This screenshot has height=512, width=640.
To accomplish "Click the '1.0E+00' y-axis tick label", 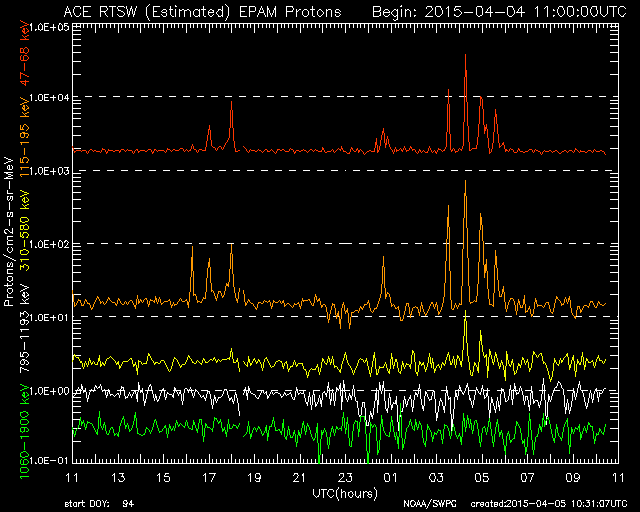I will click(50, 391).
